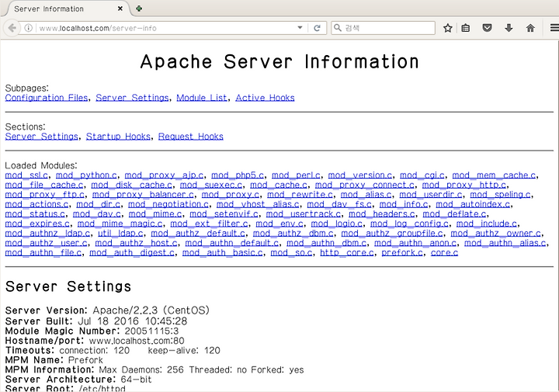Open the mod_speling.c link
Screen dimensions: 559x392
(x=501, y=195)
